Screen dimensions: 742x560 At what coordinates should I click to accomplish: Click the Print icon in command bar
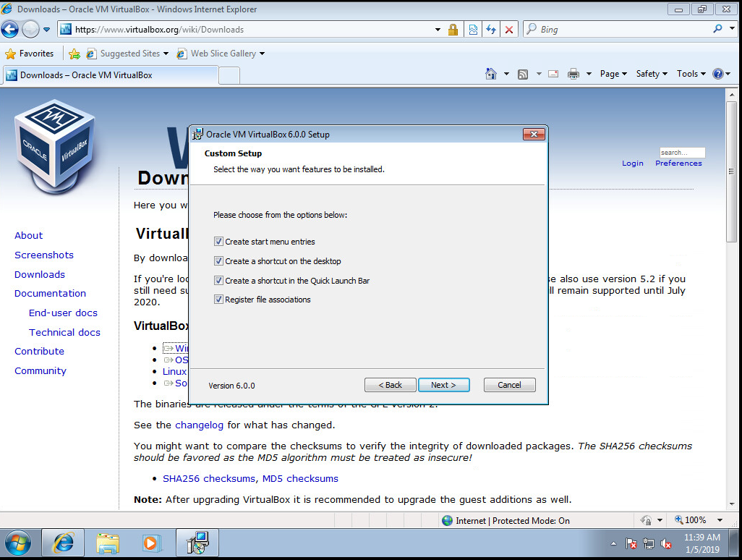[x=573, y=74]
